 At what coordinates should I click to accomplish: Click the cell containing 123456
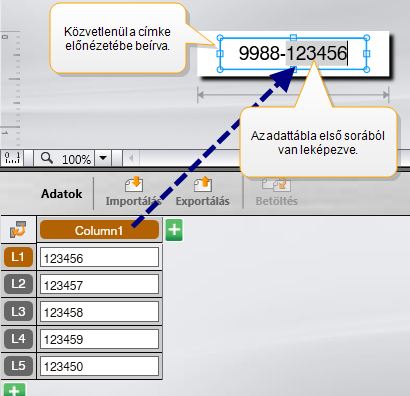click(99, 257)
